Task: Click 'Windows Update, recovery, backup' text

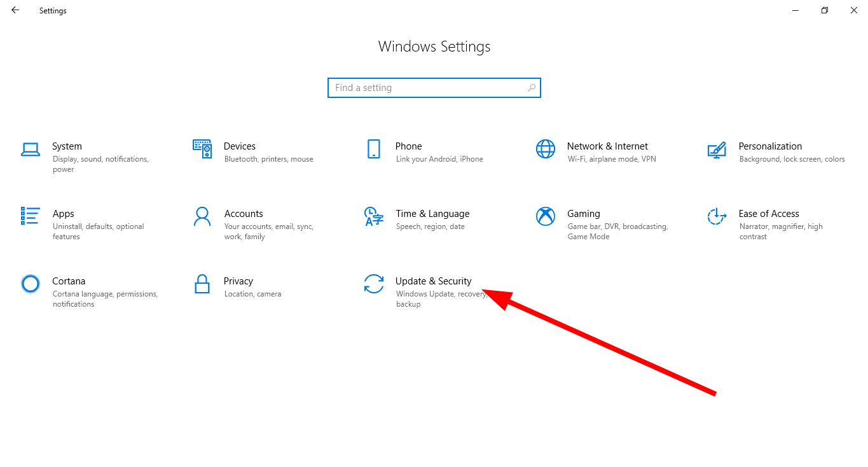Action: click(x=441, y=299)
